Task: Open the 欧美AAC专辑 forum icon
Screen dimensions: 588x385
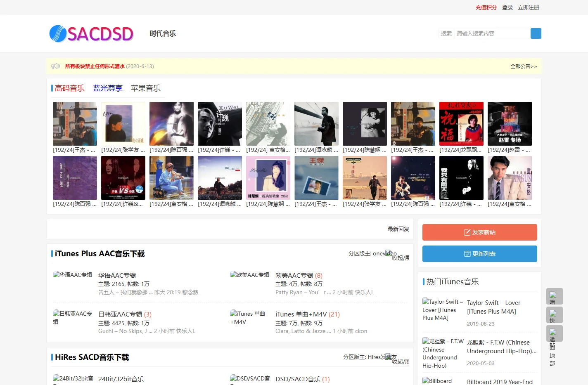Action: 250,275
